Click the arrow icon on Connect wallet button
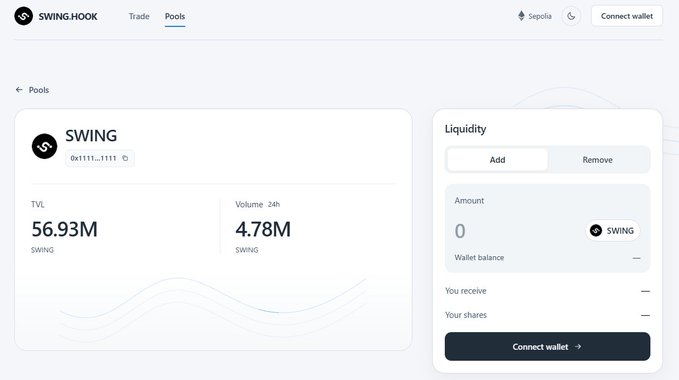Image resolution: width=679 pixels, height=380 pixels. (x=578, y=347)
